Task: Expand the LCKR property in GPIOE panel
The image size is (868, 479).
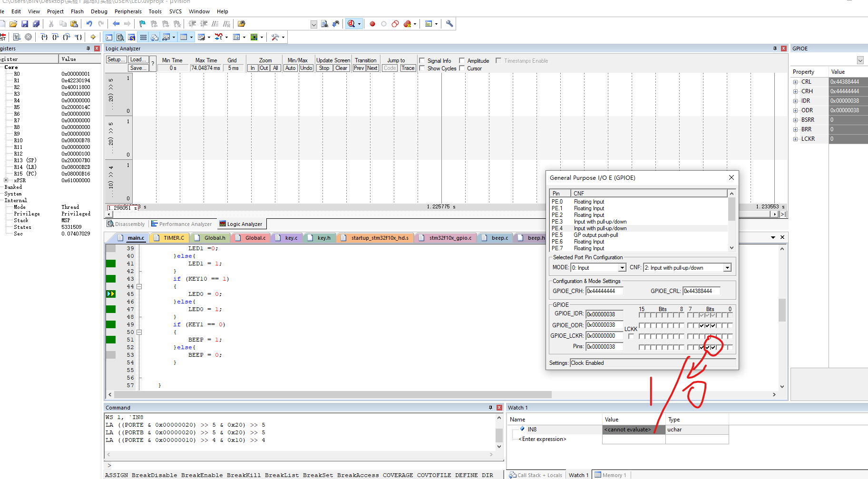Action: coord(795,139)
